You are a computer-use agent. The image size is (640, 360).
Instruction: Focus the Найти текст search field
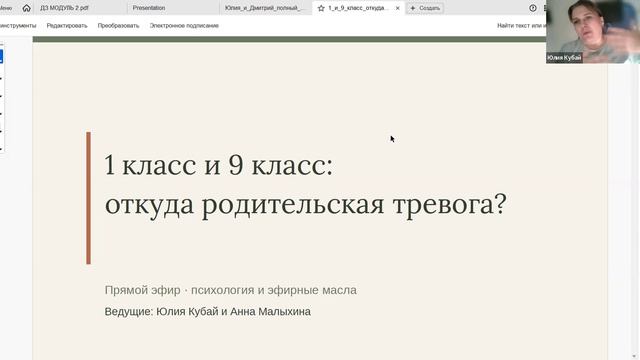pos(521,25)
